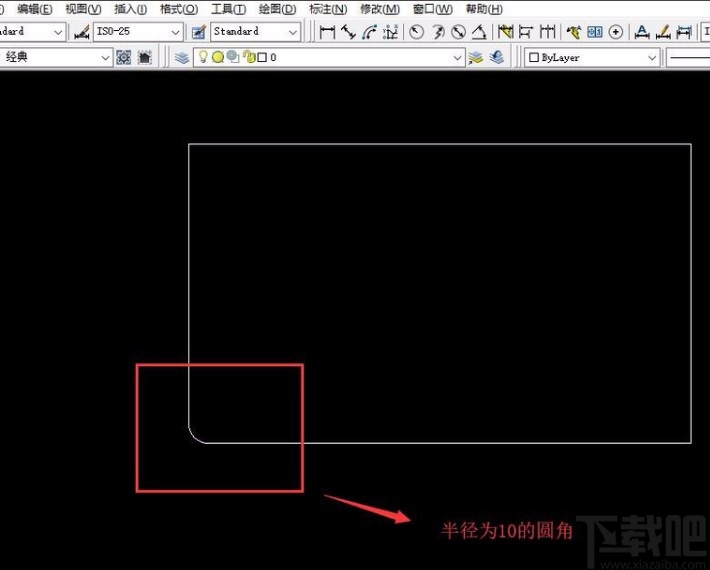
Task: Click the Dimension update icon
Action: pyautogui.click(x=684, y=32)
